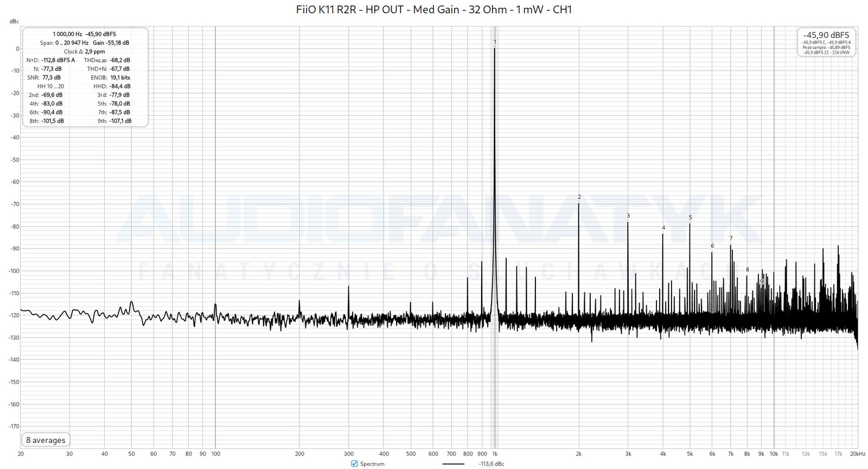Click the -113,6 dBc legend value
This screenshot has width=868, height=469.
click(492, 464)
